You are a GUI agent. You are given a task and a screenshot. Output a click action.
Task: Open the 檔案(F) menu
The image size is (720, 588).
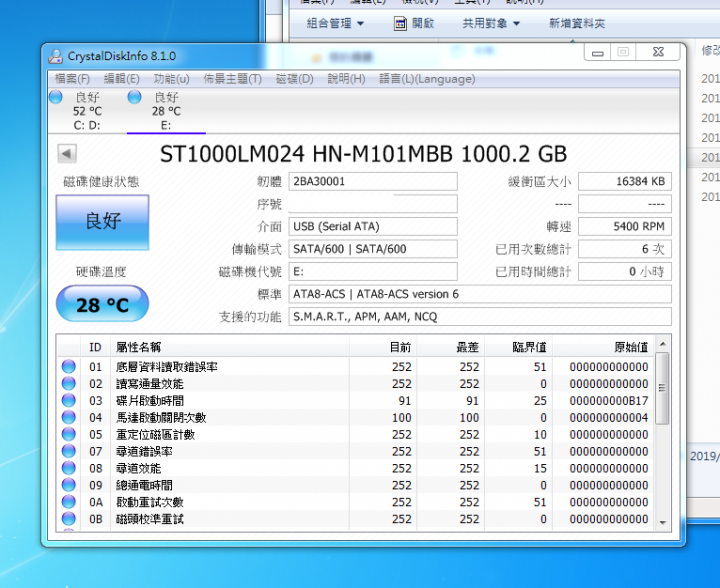pos(72,79)
